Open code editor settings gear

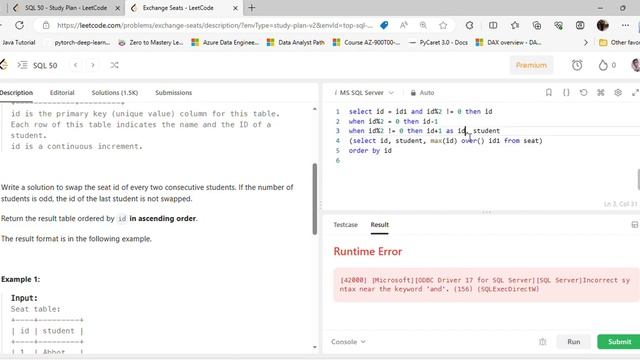click(618, 93)
